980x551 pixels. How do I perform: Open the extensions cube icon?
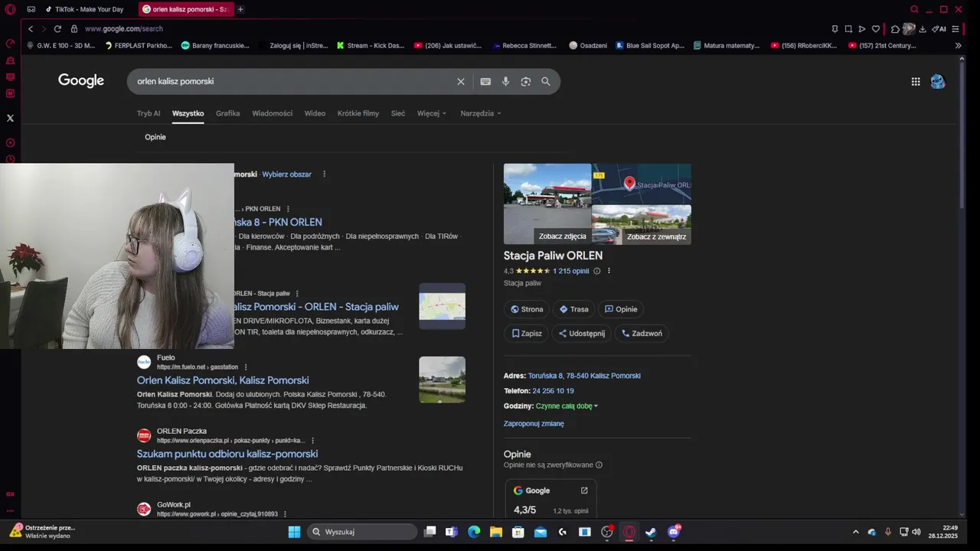point(895,28)
